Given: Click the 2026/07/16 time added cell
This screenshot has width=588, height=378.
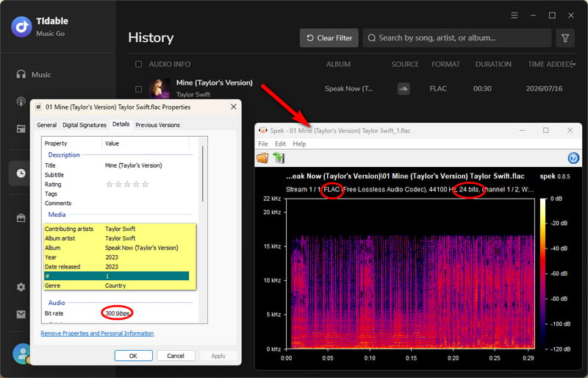Looking at the screenshot, I should pyautogui.click(x=544, y=89).
